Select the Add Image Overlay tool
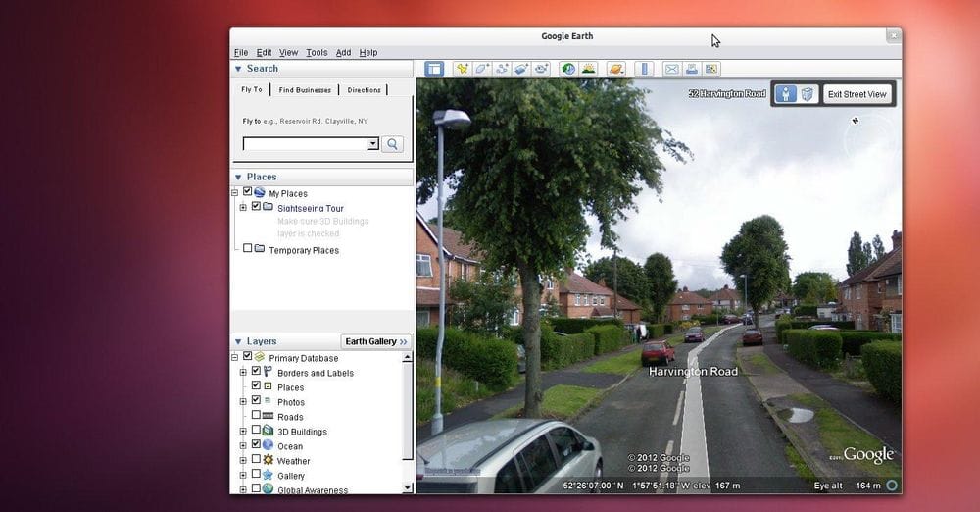 [x=521, y=69]
